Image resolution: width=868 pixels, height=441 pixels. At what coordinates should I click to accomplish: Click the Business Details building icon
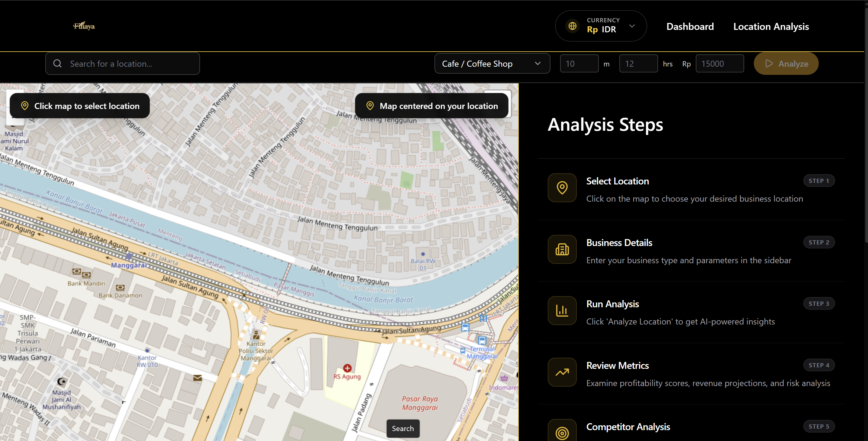(562, 249)
